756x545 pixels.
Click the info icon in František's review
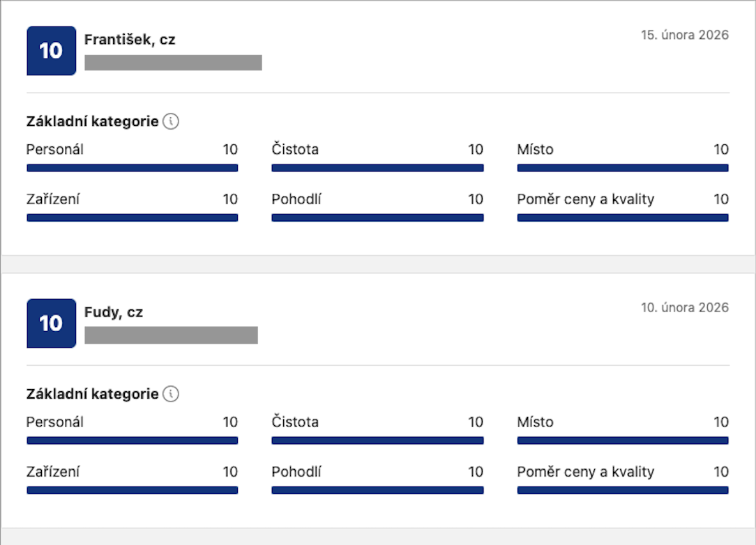[171, 121]
